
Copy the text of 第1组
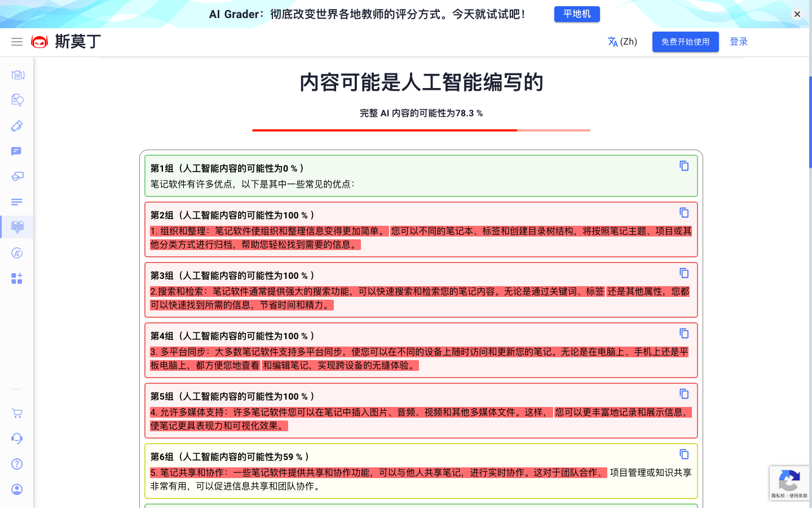pyautogui.click(x=684, y=166)
